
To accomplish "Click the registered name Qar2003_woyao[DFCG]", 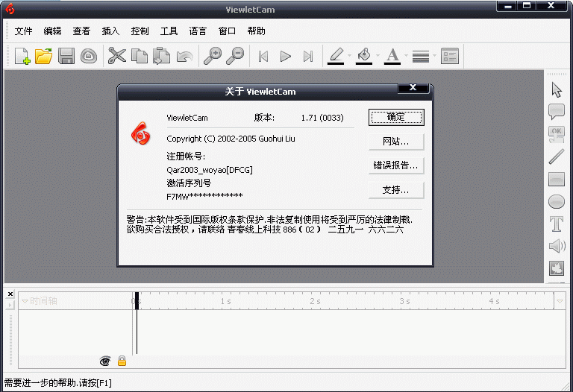I will [210, 170].
